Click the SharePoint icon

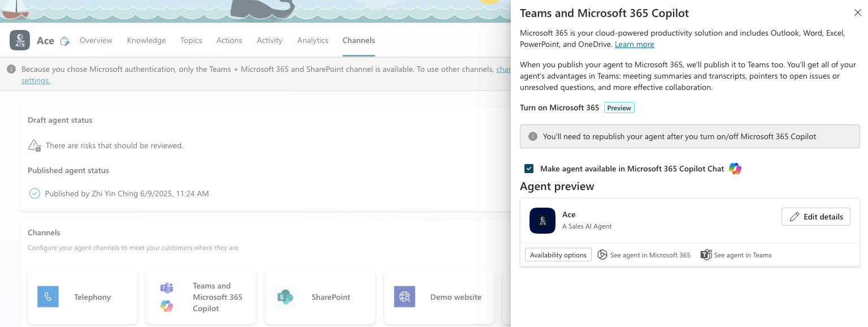point(285,296)
